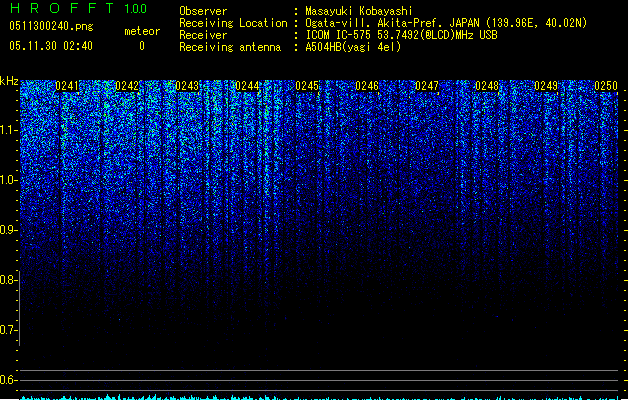Click time marker 0243
629x400 pixels.
point(187,86)
